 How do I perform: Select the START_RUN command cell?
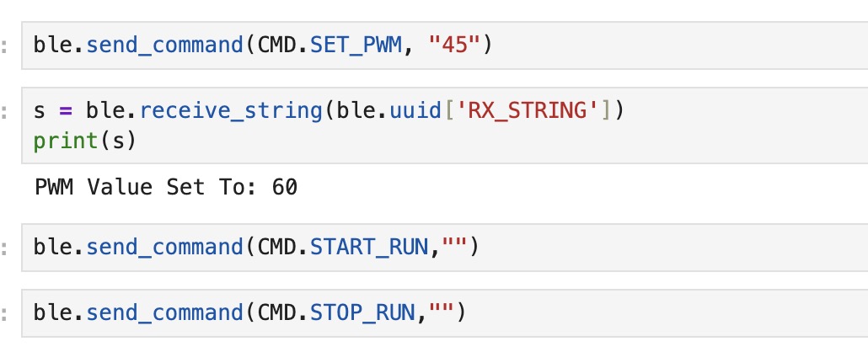[444, 248]
